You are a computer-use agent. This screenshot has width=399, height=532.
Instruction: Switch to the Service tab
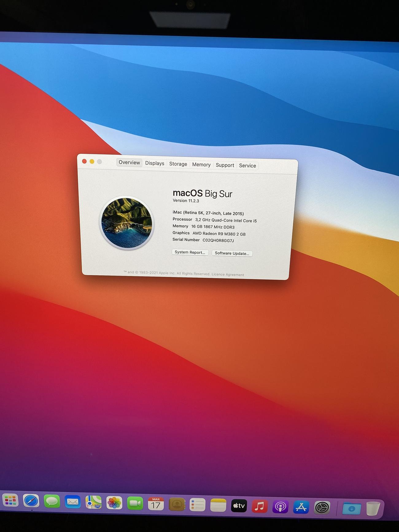[x=247, y=166]
